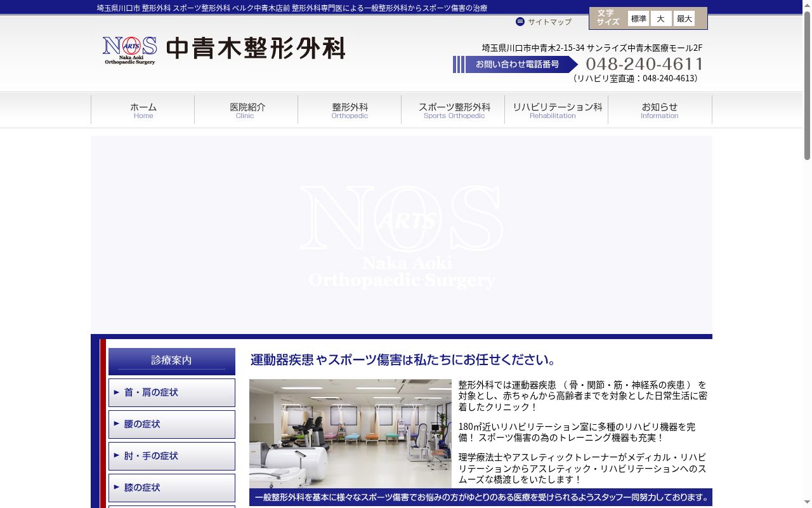Click the NOS hero banner image
The width and height of the screenshot is (812, 508).
[x=402, y=235]
